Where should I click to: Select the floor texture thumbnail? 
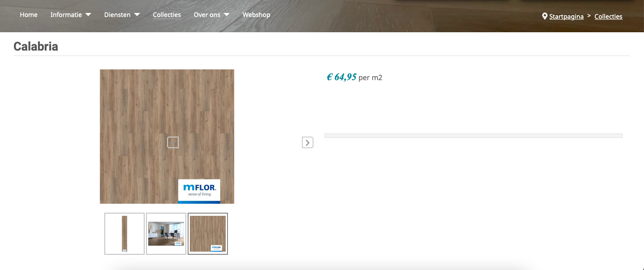(208, 234)
